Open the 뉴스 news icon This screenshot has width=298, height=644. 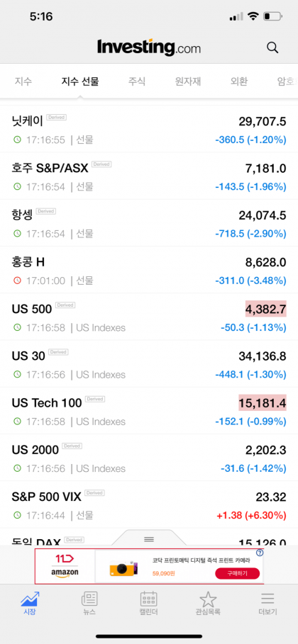(x=89, y=599)
